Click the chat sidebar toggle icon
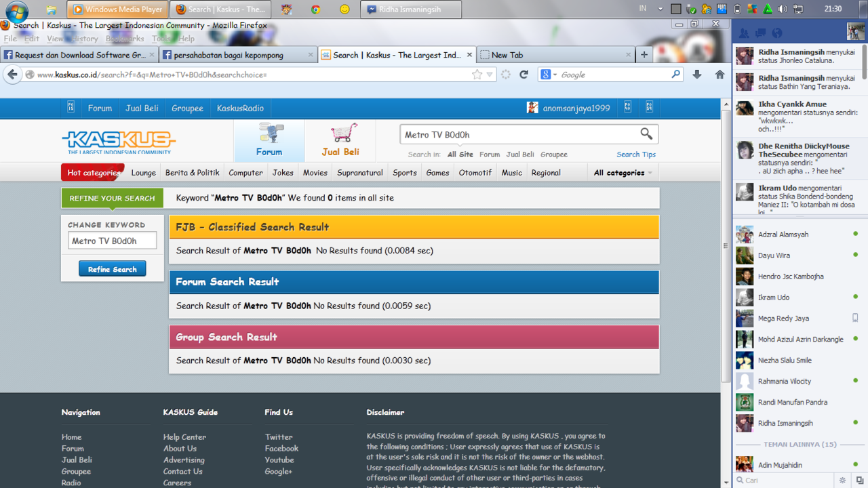868x488 pixels. pos(860,481)
